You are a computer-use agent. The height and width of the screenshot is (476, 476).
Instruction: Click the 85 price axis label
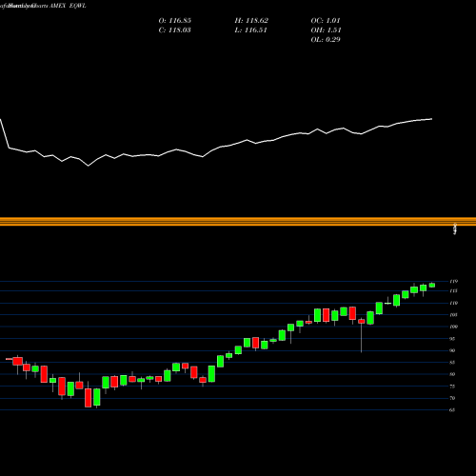pyautogui.click(x=452, y=363)
